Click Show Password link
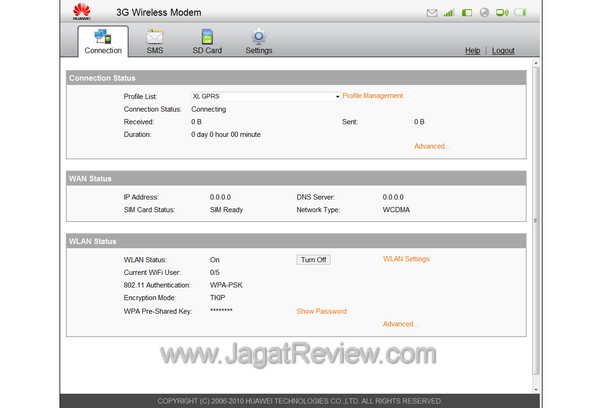Image resolution: width=600 pixels, height=408 pixels. tap(321, 311)
